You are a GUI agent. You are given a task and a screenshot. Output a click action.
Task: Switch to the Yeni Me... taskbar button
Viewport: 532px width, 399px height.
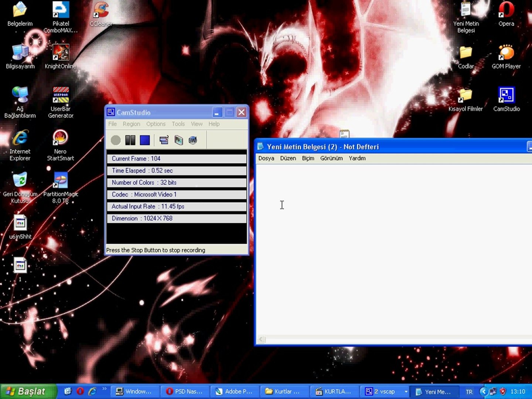[434, 391]
